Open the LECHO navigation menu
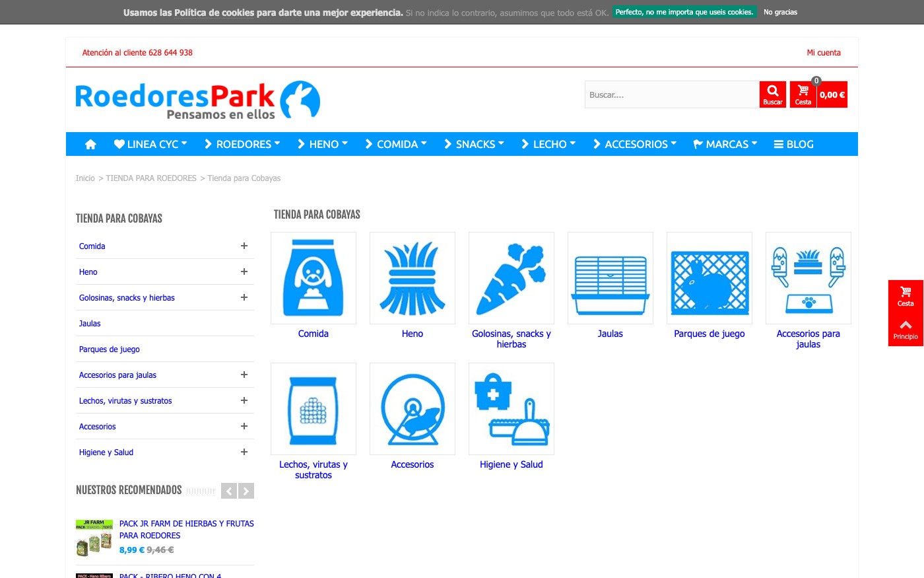924x578 pixels. click(548, 144)
